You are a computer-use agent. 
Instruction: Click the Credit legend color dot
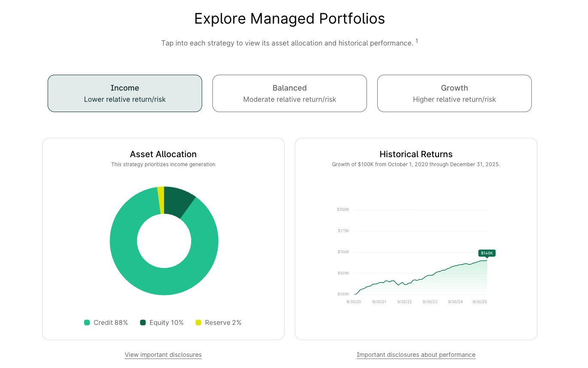(x=87, y=322)
